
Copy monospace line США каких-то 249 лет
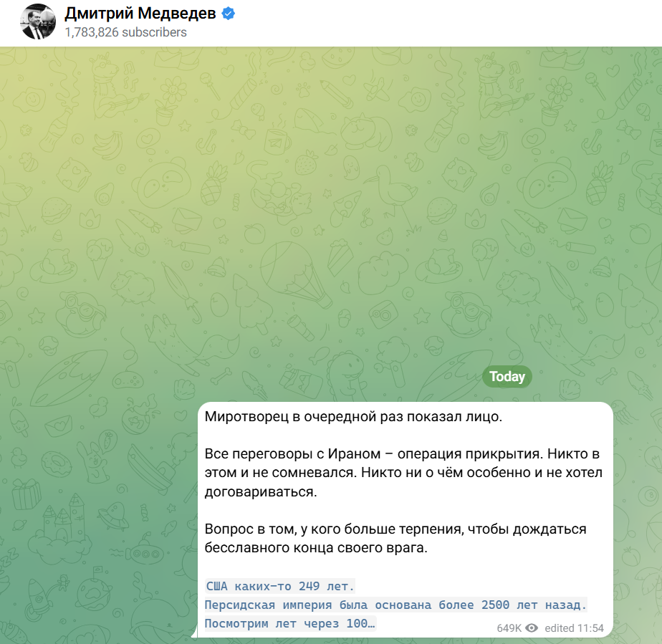[x=280, y=586]
